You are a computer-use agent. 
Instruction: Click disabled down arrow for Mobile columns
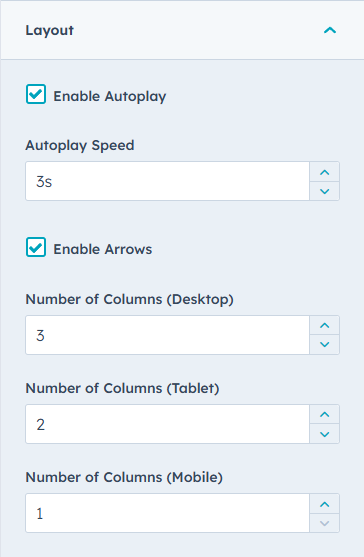click(325, 523)
